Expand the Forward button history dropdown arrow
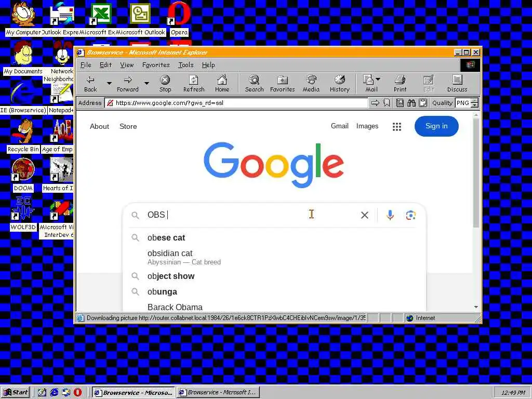Viewport: 532px width, 399px height. point(147,83)
